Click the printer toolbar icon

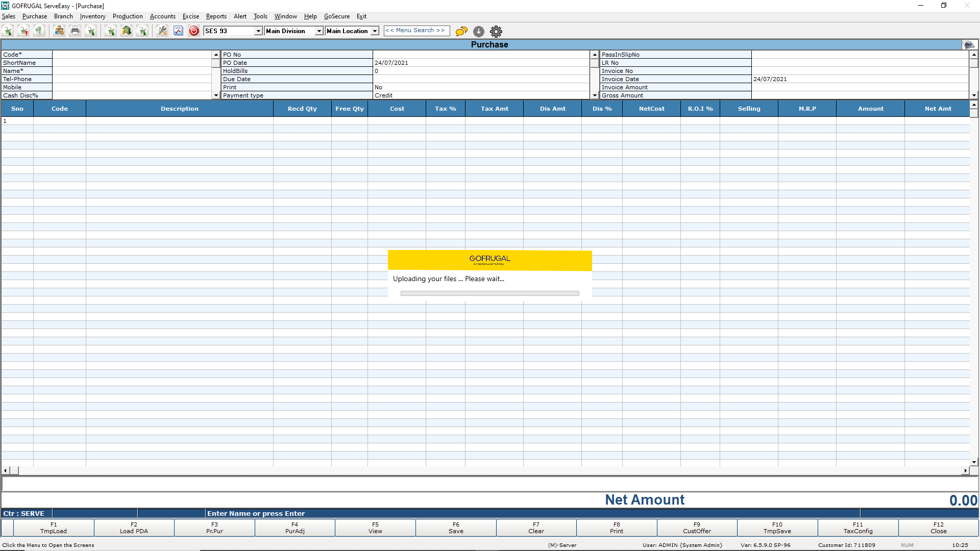click(75, 31)
